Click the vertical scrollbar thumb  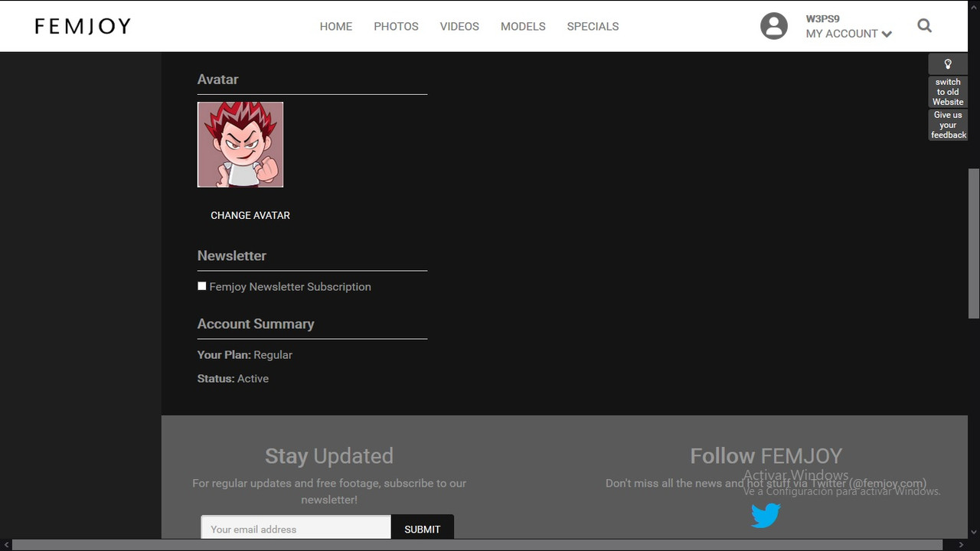pos(974,243)
